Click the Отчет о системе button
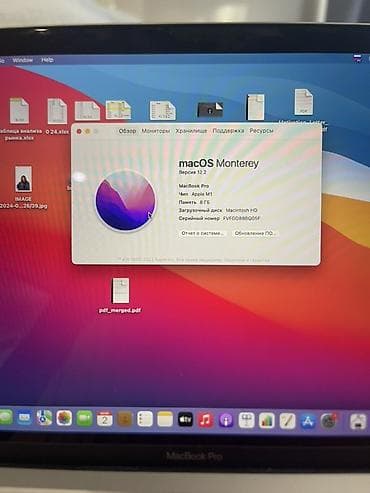 pyautogui.click(x=202, y=233)
